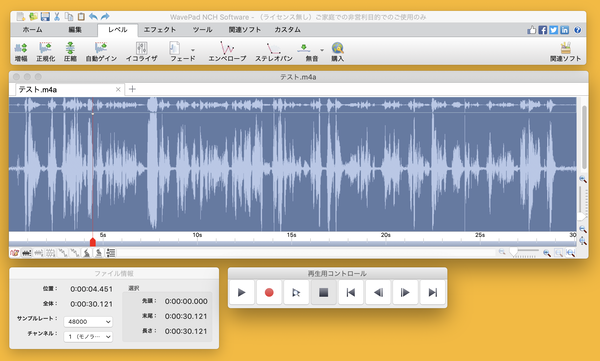Viewport: 600px width, 361px height.
Task: Select the レベル tab
Action: pyautogui.click(x=117, y=30)
